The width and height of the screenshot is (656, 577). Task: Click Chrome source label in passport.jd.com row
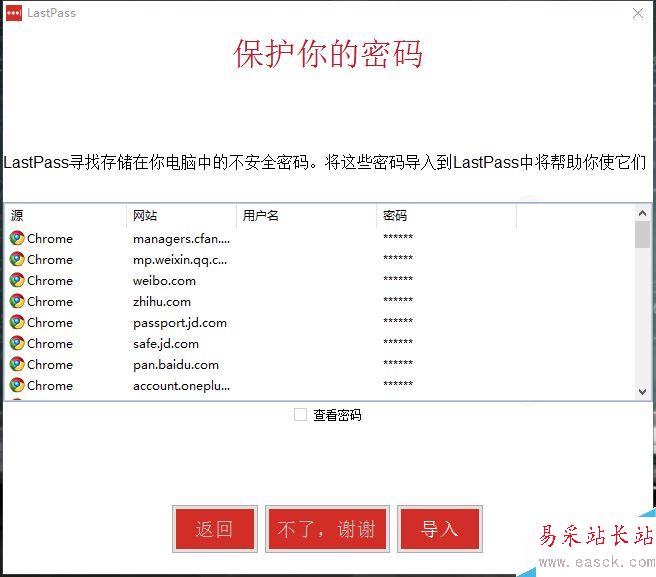point(50,323)
